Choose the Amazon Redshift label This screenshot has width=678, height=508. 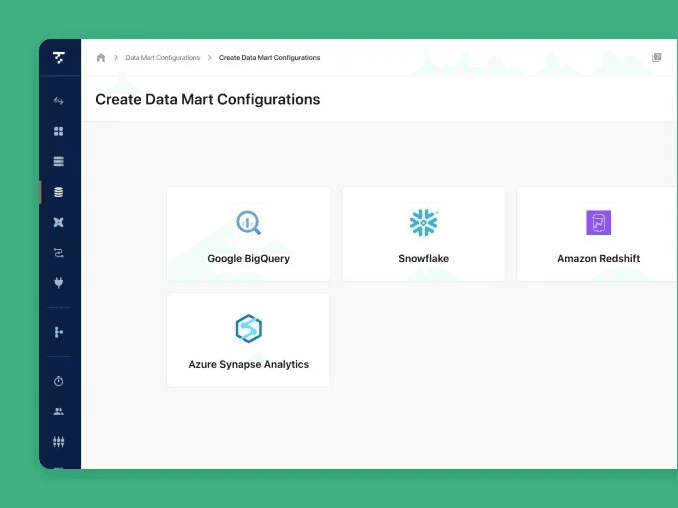(598, 259)
